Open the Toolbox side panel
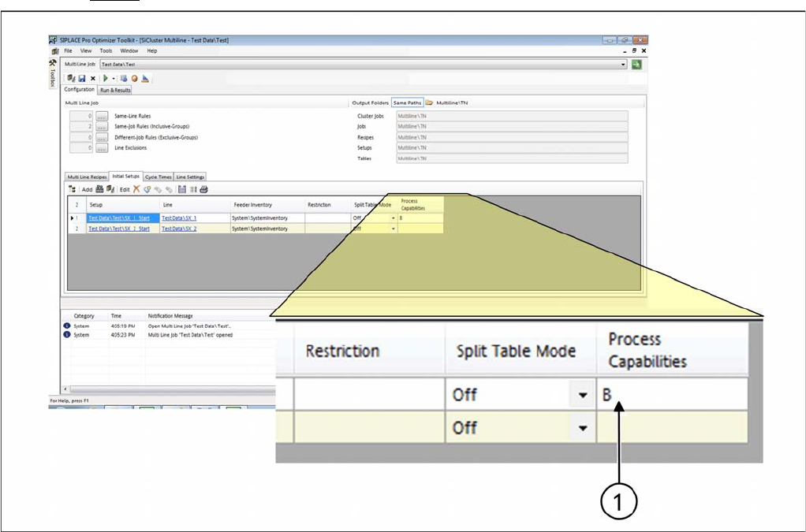The height and width of the screenshot is (532, 806). [52, 72]
